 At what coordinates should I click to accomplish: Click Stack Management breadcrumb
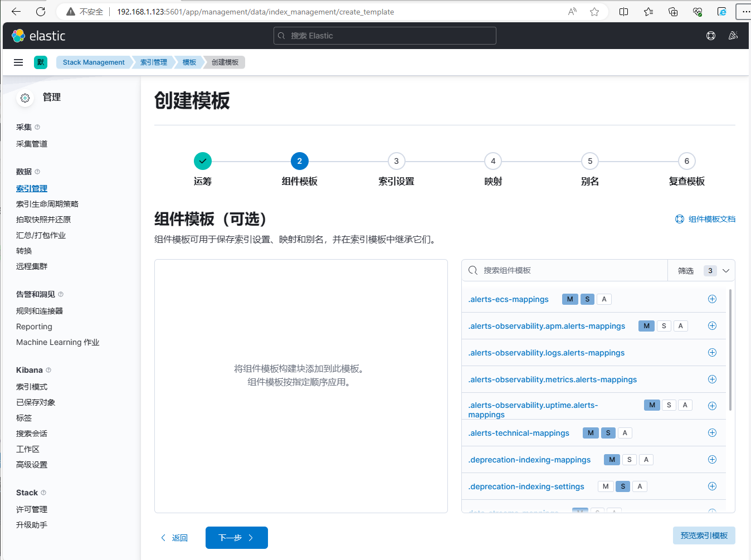point(94,62)
